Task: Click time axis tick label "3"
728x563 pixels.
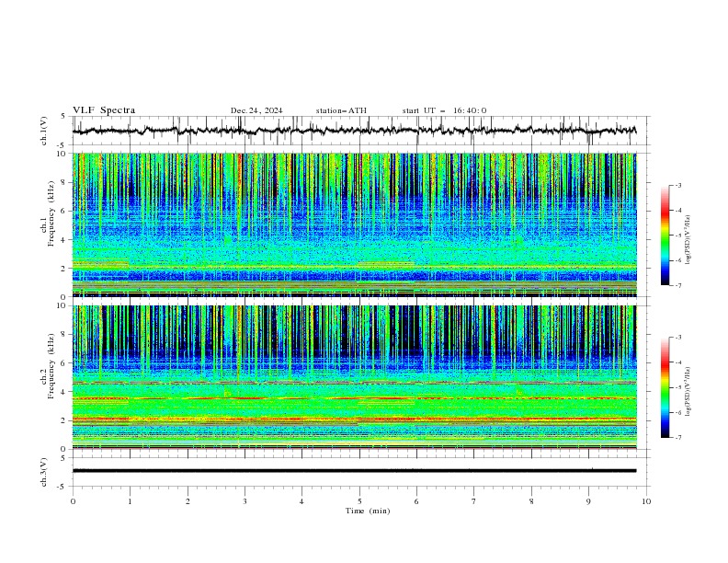Action: pos(245,501)
